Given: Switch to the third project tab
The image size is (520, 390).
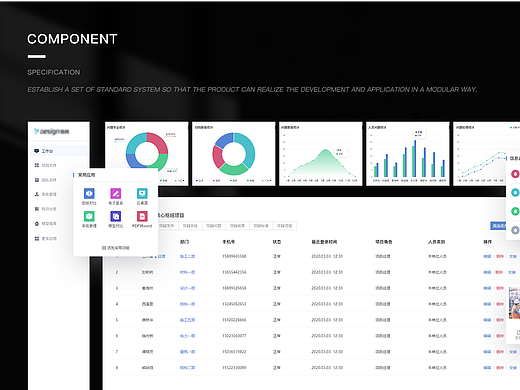Looking at the screenshot, I should point(214,226).
